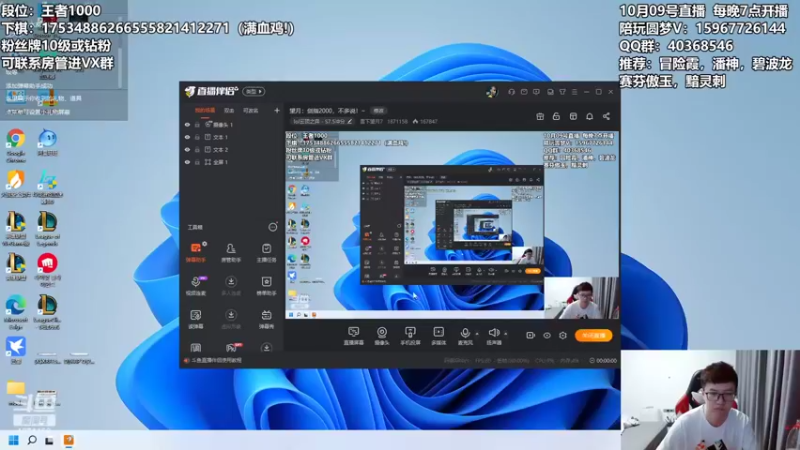This screenshot has width=800, height=450.
Task: Open the 主播任务 tool
Action: tap(266, 252)
